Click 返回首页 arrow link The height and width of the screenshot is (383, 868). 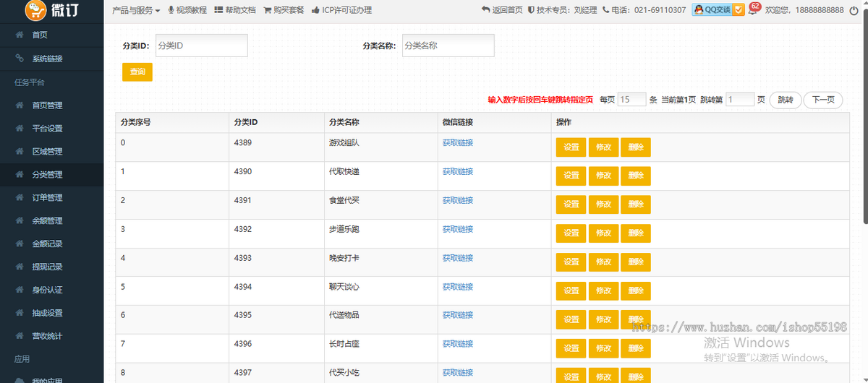point(502,10)
